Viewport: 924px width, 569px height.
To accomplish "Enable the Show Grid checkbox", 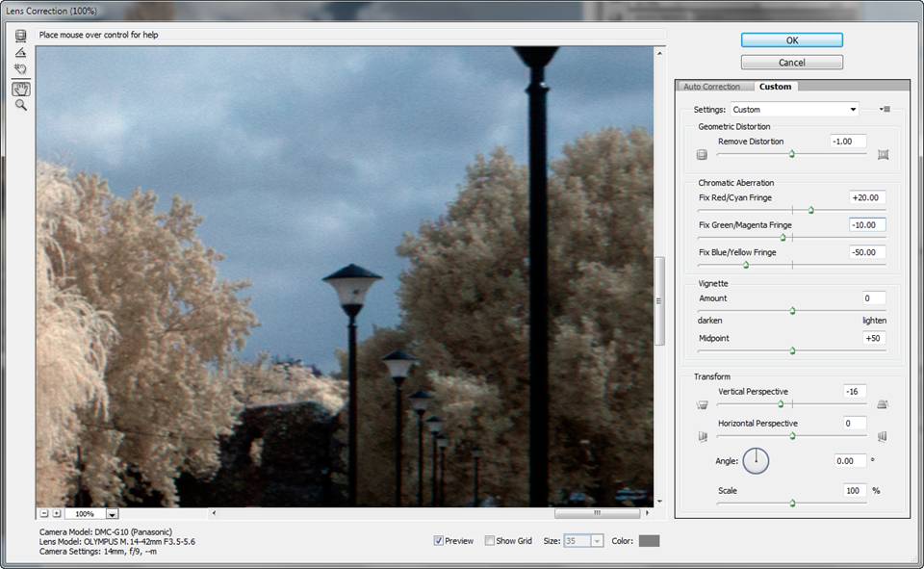I will [490, 541].
